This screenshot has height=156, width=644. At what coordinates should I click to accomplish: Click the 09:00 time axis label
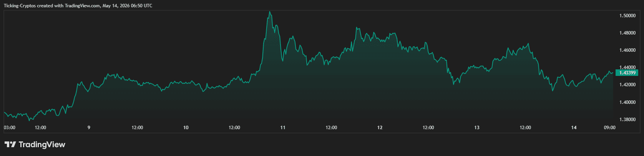tap(610, 128)
